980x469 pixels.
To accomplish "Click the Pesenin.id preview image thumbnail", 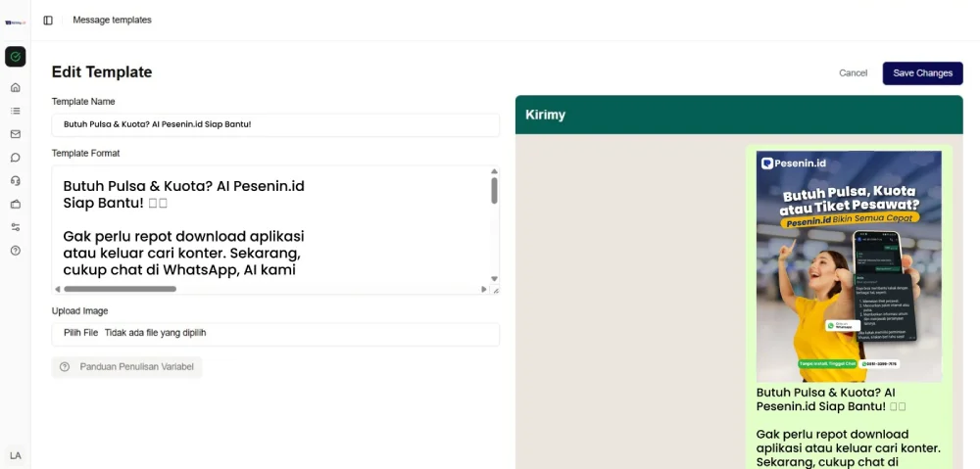I will [x=849, y=265].
